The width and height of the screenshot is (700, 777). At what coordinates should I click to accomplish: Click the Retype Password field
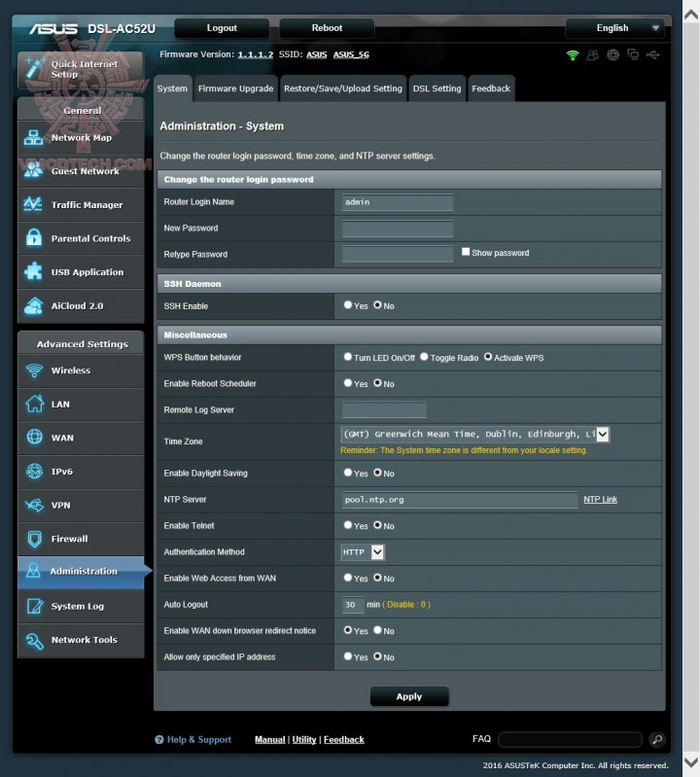pos(398,254)
